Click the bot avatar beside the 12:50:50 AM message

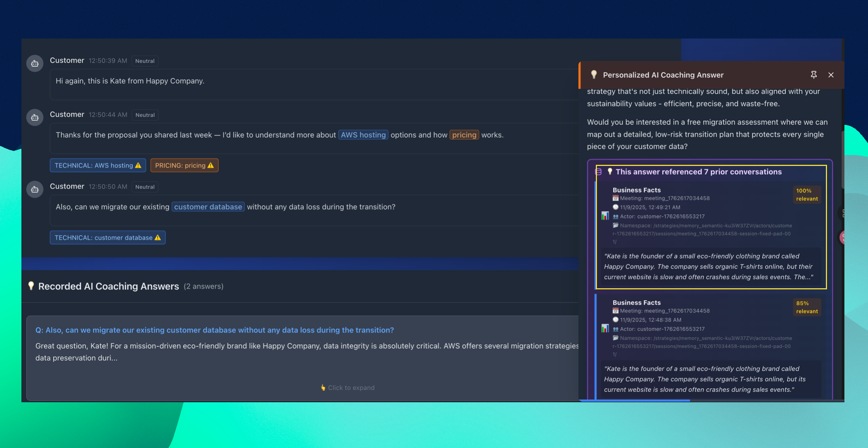pyautogui.click(x=35, y=190)
